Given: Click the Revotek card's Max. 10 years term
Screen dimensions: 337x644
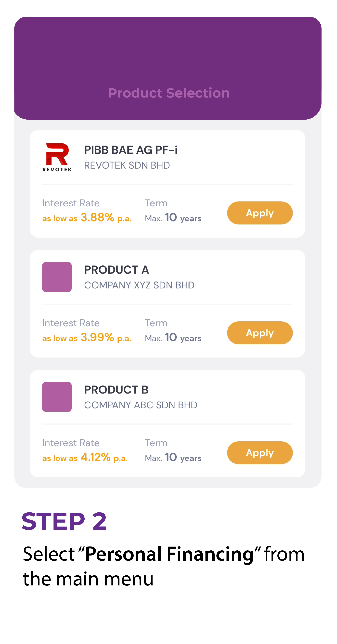Looking at the screenshot, I should (x=173, y=218).
